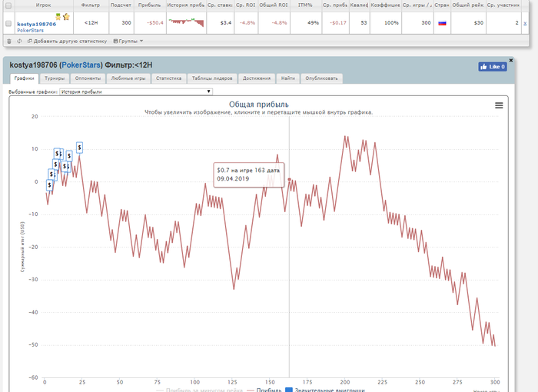Click the Facebook Like button
This screenshot has width=538, height=392.
(x=493, y=67)
